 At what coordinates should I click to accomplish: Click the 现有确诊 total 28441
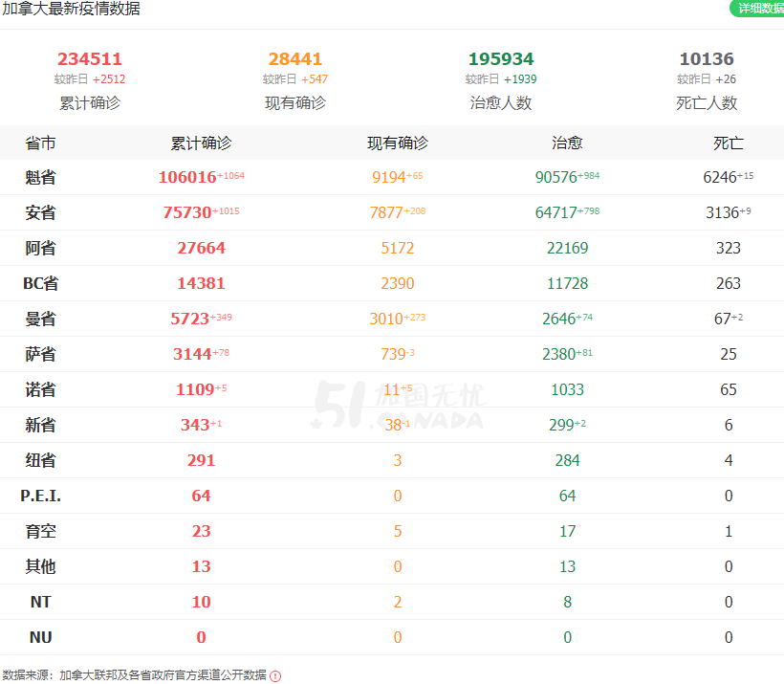click(x=295, y=59)
